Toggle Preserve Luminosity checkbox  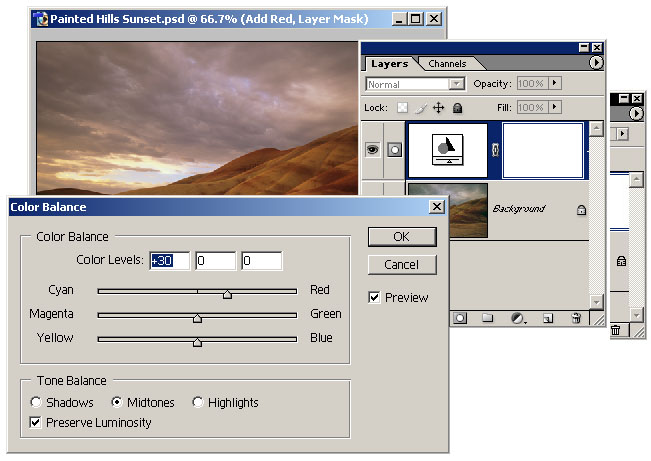click(x=35, y=422)
